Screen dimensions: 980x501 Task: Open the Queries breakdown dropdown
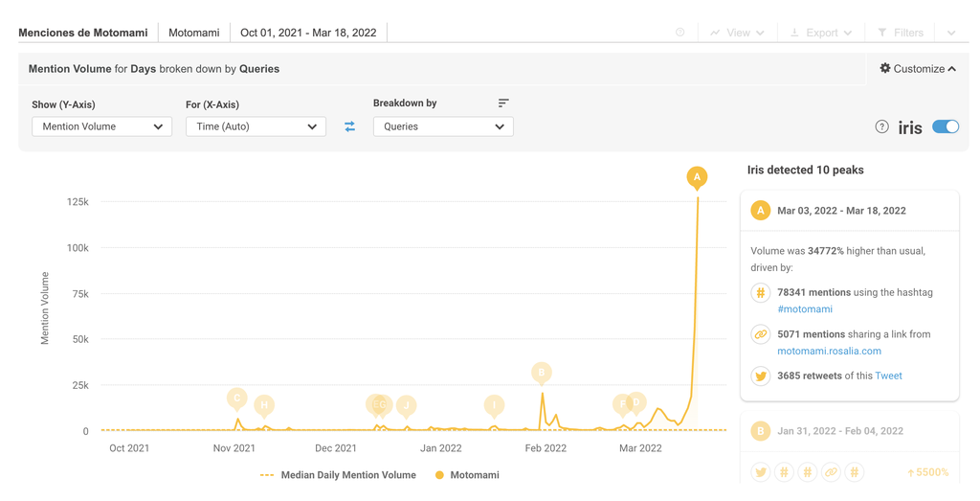point(442,126)
